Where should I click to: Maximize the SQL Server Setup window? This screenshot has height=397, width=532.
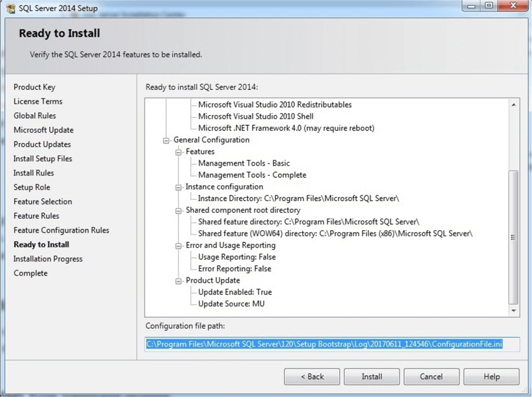pyautogui.click(x=489, y=6)
